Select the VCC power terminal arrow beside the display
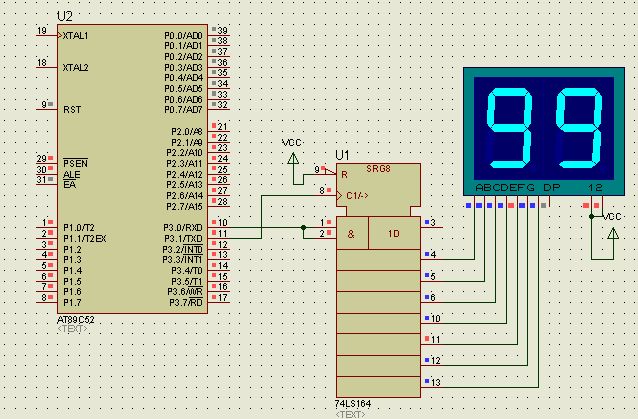This screenshot has width=638, height=419. tap(613, 233)
